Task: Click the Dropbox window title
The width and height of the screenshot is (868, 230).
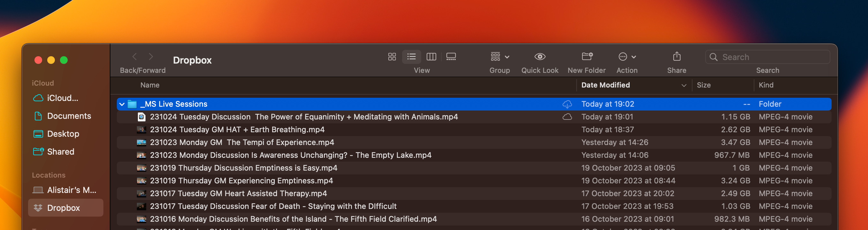Action: click(192, 60)
